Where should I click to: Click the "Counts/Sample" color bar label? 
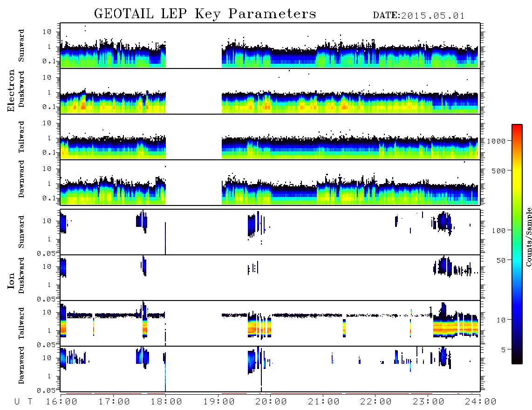pos(529,237)
